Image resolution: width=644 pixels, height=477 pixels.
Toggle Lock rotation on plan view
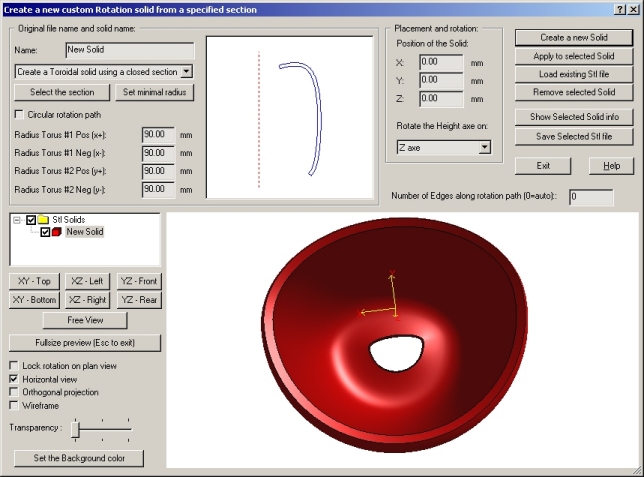click(14, 365)
